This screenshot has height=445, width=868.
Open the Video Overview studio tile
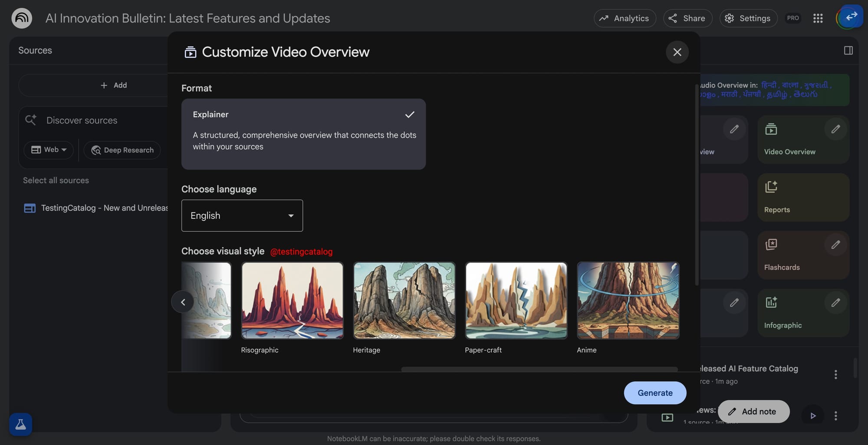tap(803, 140)
